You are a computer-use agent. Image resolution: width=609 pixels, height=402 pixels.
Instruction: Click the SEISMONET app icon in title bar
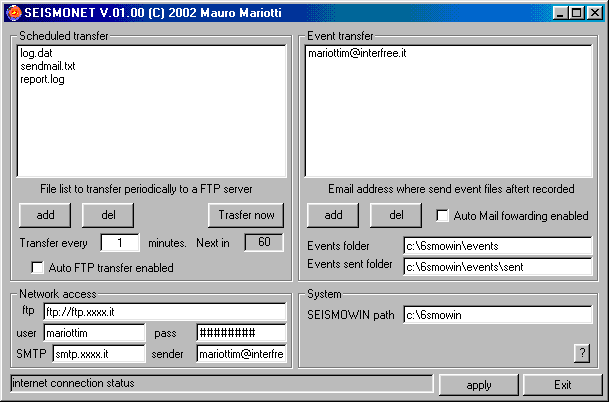pyautogui.click(x=14, y=12)
